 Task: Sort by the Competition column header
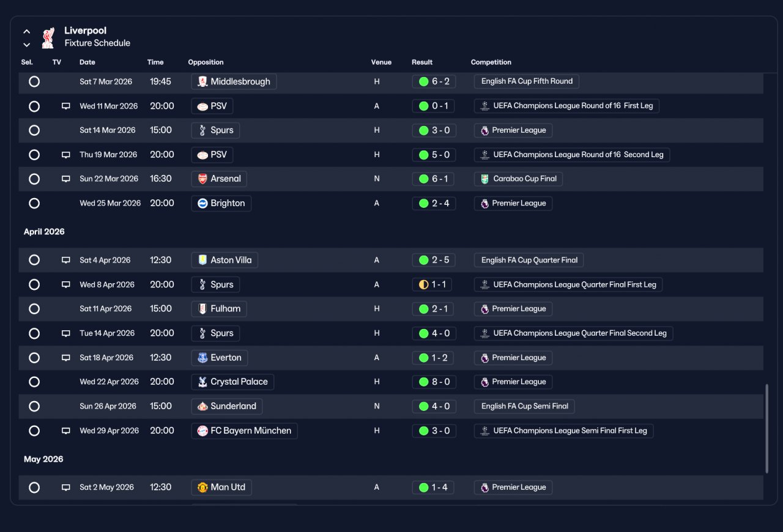(x=491, y=62)
